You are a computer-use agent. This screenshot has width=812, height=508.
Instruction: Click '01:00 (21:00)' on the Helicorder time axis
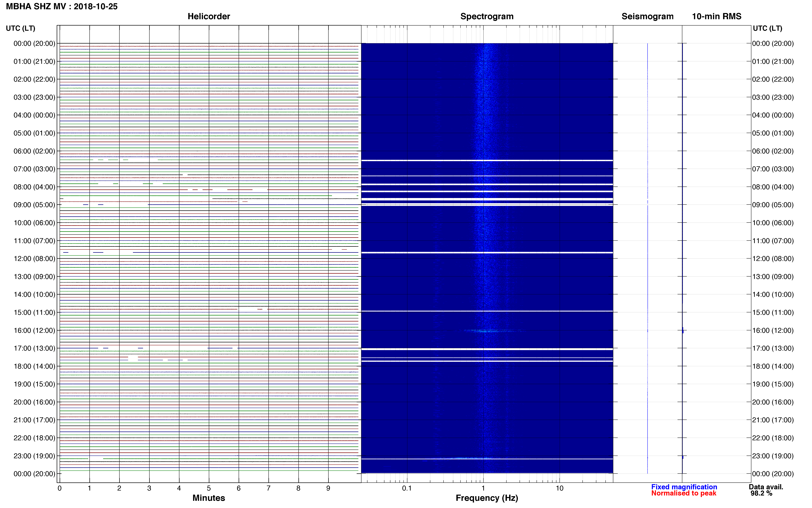[34, 62]
